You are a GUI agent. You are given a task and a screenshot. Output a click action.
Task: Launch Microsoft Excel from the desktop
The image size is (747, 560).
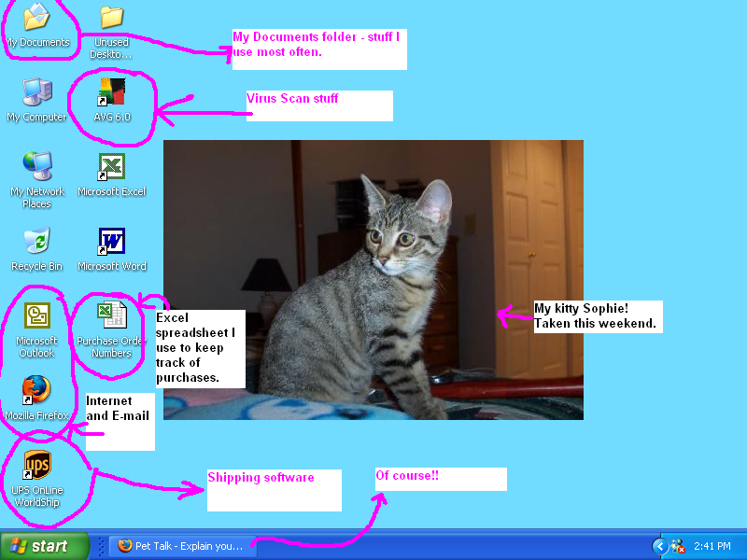[x=111, y=175]
